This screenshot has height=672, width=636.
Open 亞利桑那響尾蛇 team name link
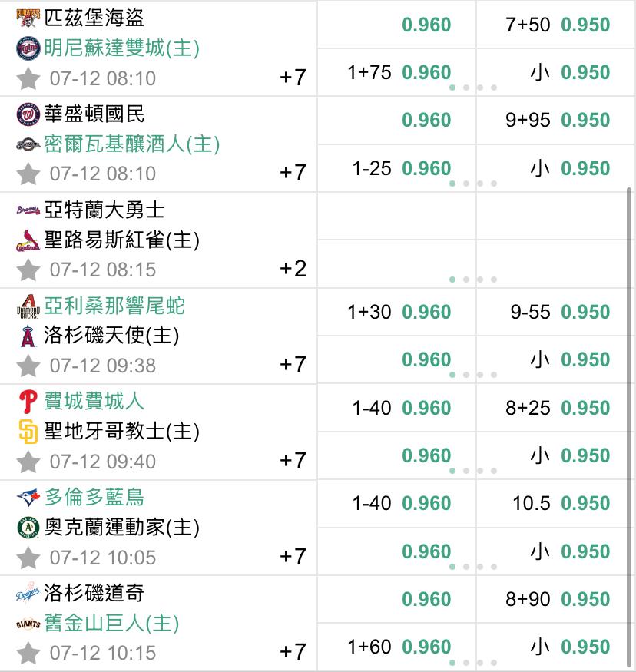point(114,306)
